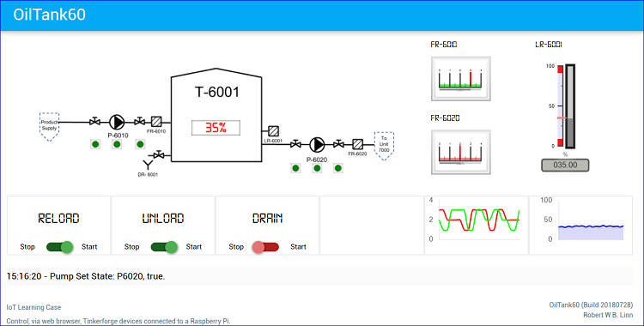The width and height of the screenshot is (644, 326).
Task: Open the red-green flow trend chart
Action: pyautogui.click(x=477, y=226)
